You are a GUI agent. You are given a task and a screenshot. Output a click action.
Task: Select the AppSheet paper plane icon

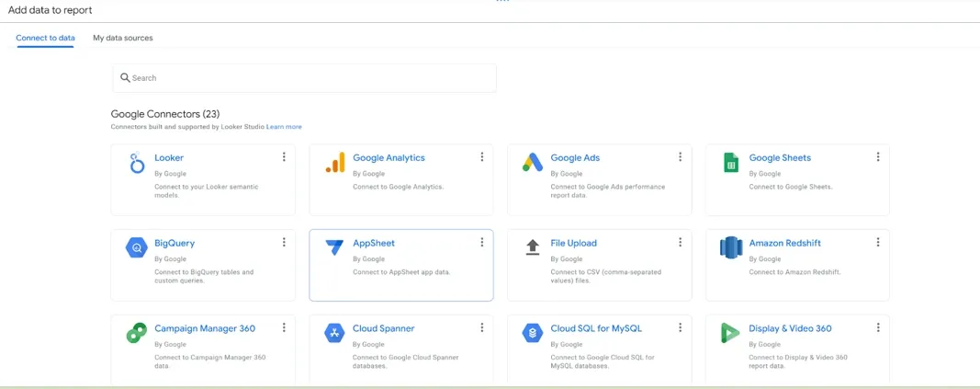coord(335,248)
